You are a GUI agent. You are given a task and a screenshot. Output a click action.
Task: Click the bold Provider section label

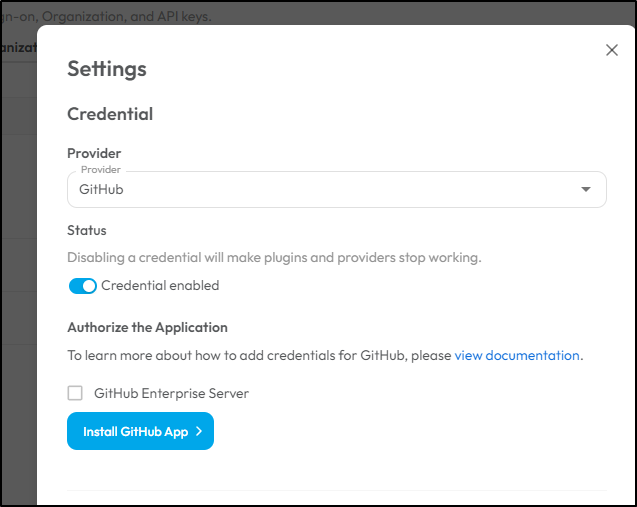[94, 153]
